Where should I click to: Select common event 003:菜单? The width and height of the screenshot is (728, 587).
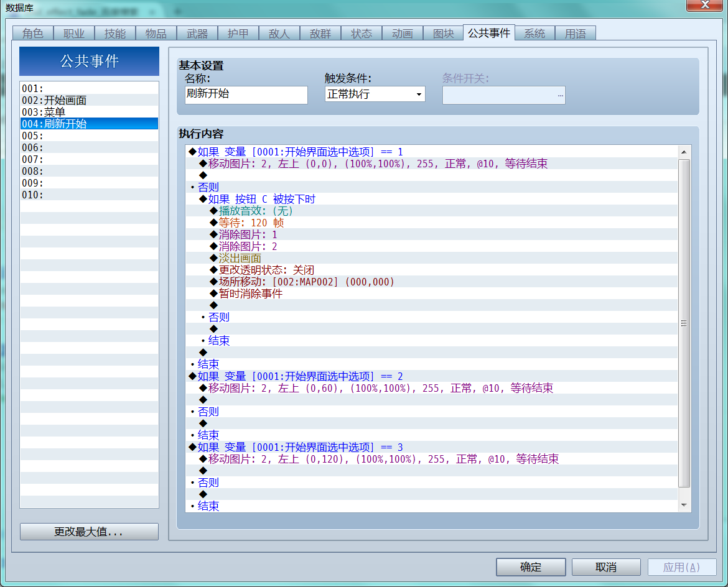89,113
